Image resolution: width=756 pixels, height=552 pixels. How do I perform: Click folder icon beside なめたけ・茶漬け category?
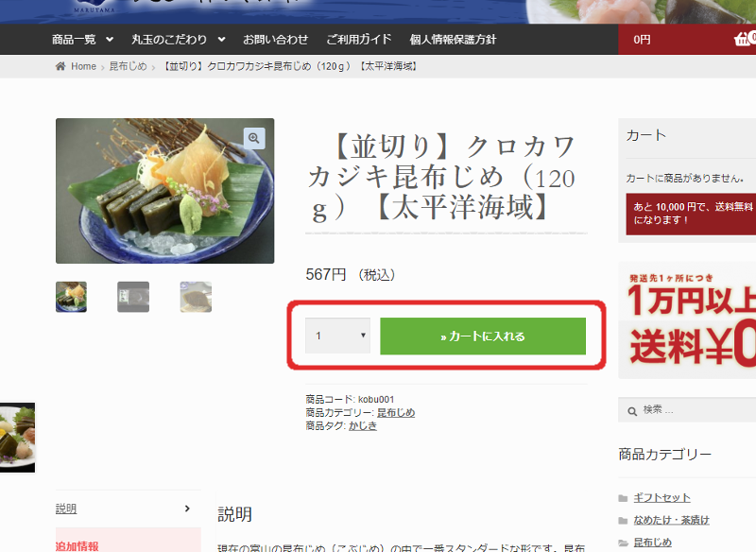(x=623, y=521)
